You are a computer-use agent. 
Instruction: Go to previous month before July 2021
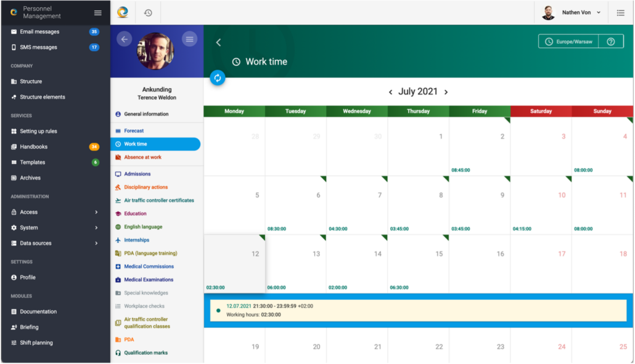click(x=390, y=92)
